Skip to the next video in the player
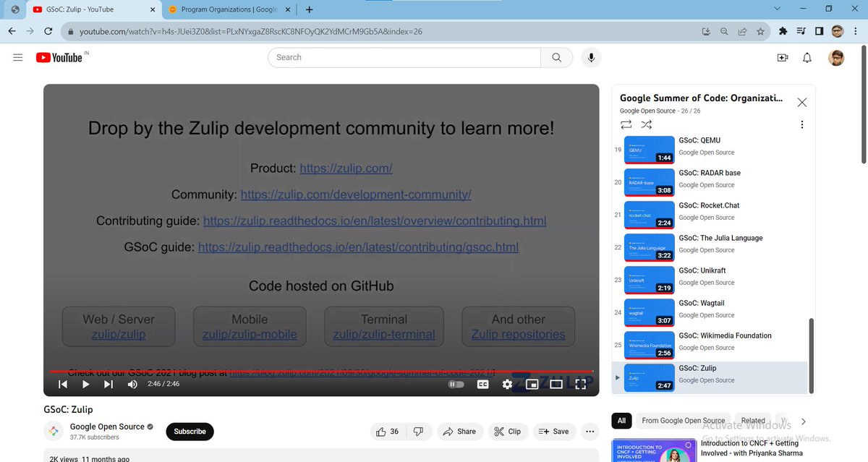 coord(109,384)
